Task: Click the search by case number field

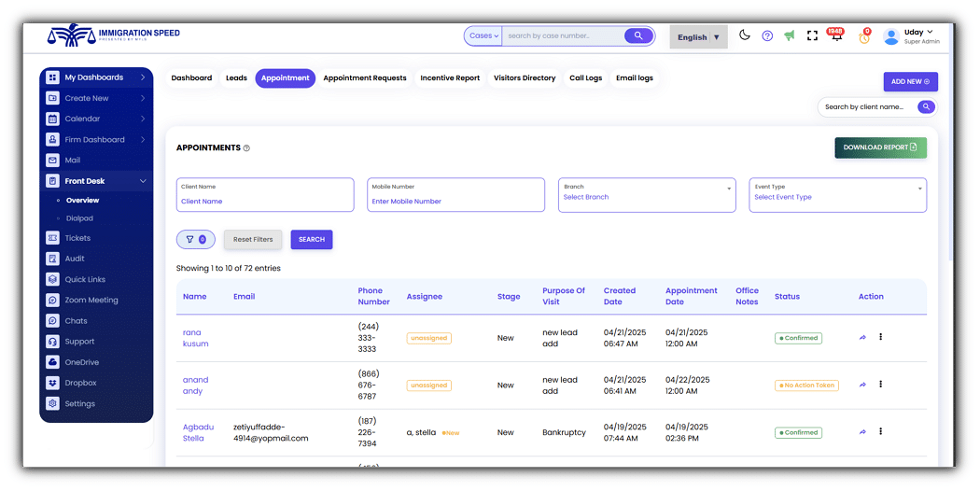Action: tap(563, 35)
